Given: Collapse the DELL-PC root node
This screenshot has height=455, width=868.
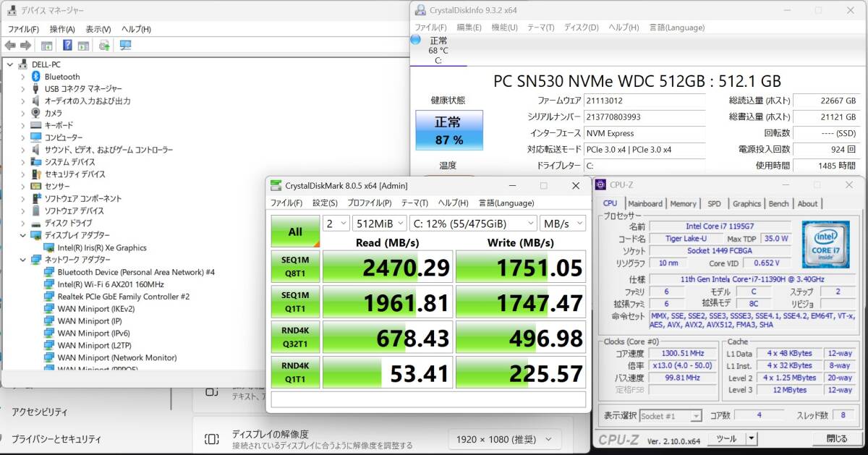Looking at the screenshot, I should click(10, 64).
